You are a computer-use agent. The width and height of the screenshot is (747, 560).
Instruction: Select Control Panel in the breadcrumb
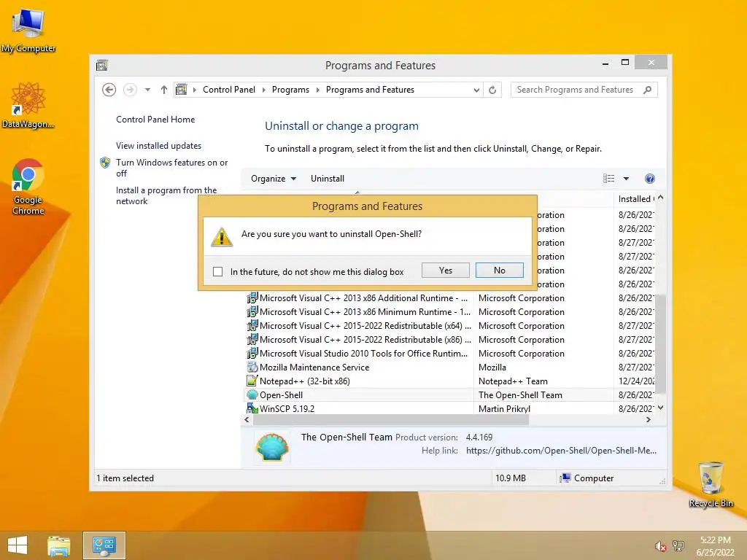pos(228,90)
